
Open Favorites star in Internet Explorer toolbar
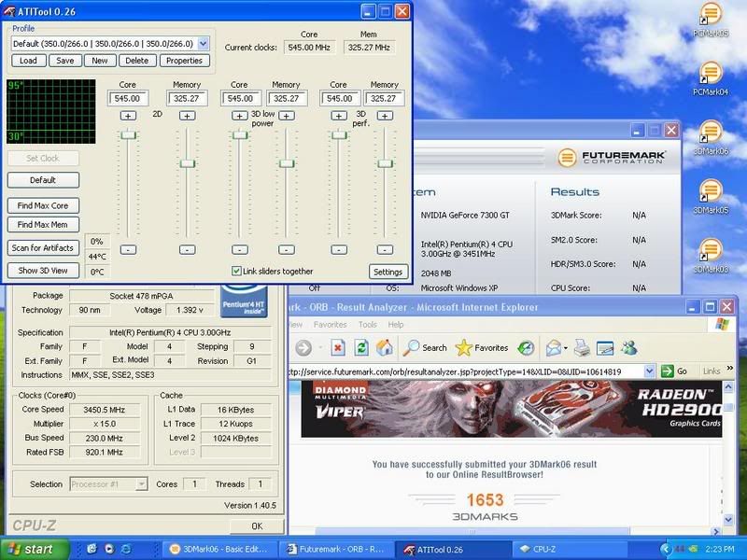coord(482,348)
